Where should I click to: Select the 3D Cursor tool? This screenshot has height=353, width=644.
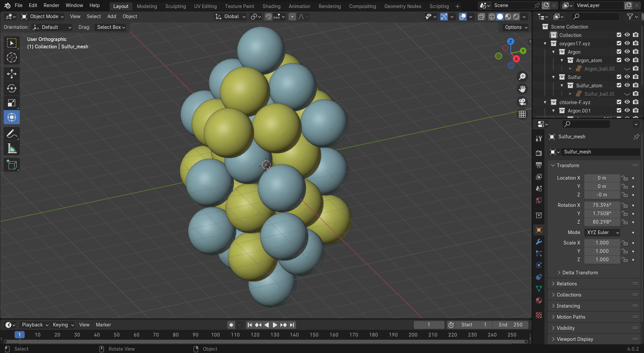(x=12, y=58)
